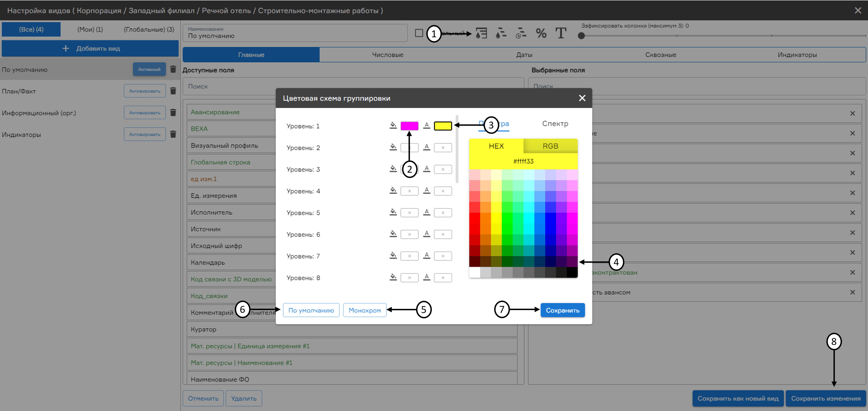Screen dimensions: 868x411
Task: Click fill bucket icon for Уровень: 1
Action: (x=393, y=126)
